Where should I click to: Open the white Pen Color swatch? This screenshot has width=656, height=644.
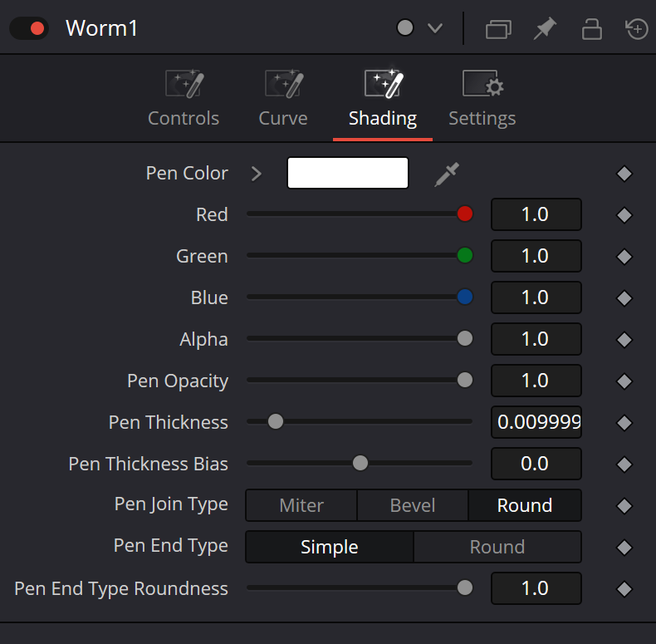coord(348,173)
